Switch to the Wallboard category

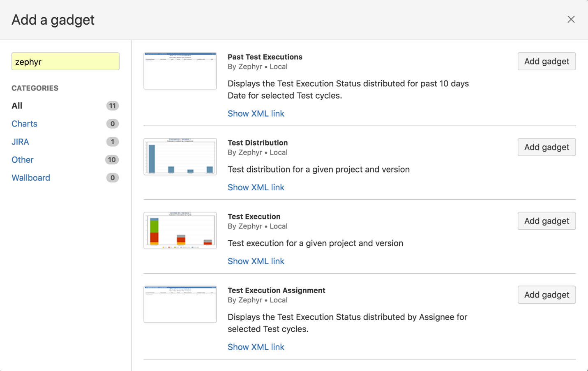31,178
